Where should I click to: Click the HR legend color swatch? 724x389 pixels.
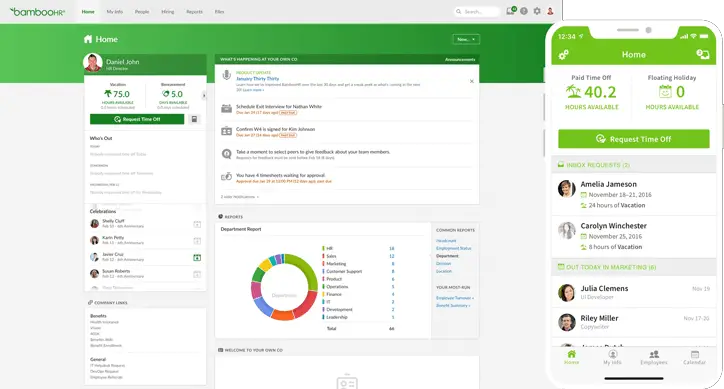pyautogui.click(x=323, y=249)
